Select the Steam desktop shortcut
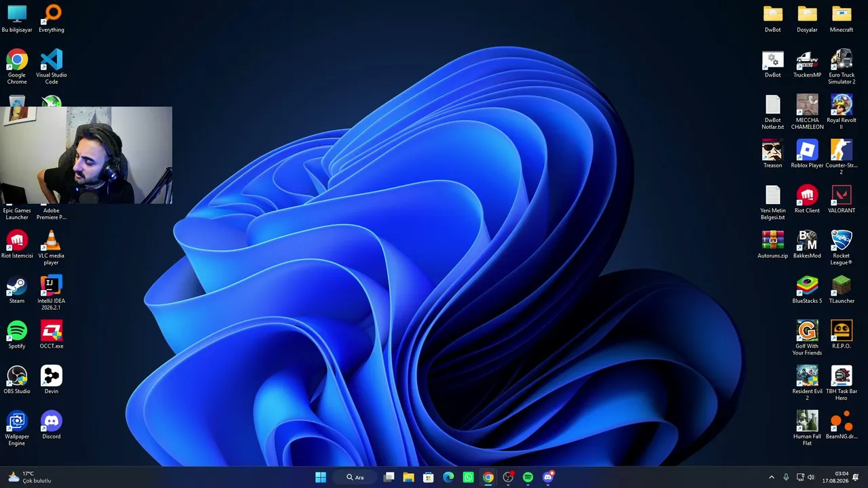868x488 pixels. click(x=17, y=290)
